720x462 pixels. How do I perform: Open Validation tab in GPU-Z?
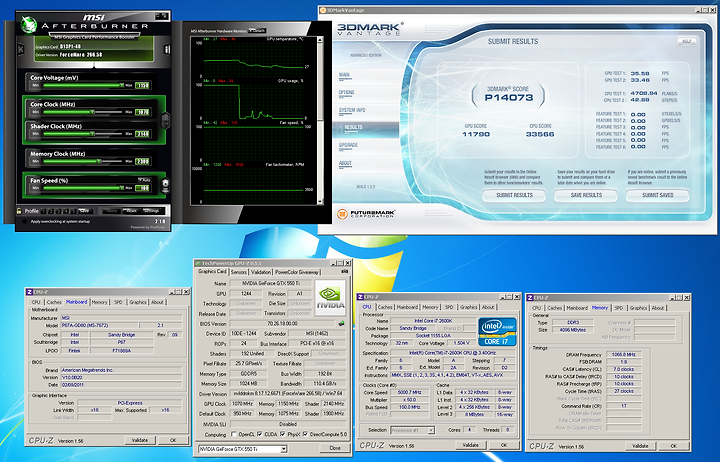261,272
